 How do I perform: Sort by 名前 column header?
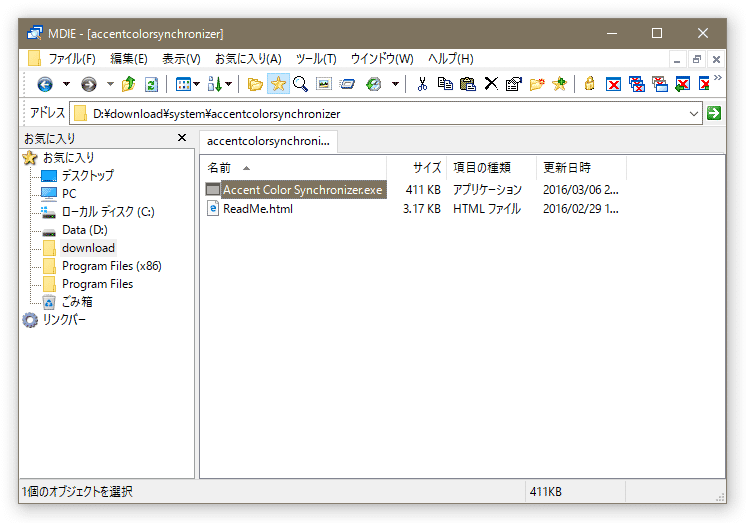[293, 168]
